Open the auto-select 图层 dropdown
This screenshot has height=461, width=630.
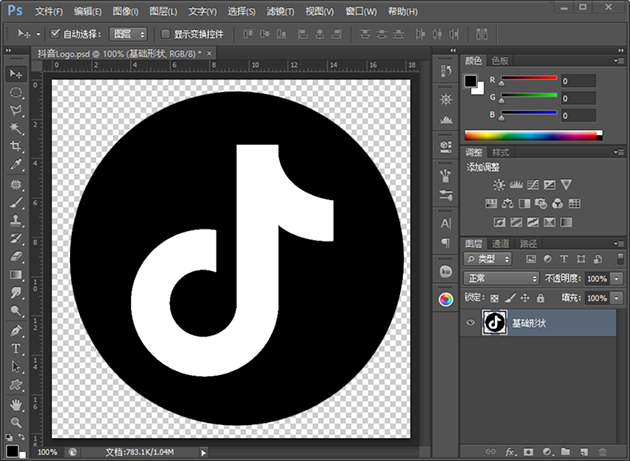point(129,35)
